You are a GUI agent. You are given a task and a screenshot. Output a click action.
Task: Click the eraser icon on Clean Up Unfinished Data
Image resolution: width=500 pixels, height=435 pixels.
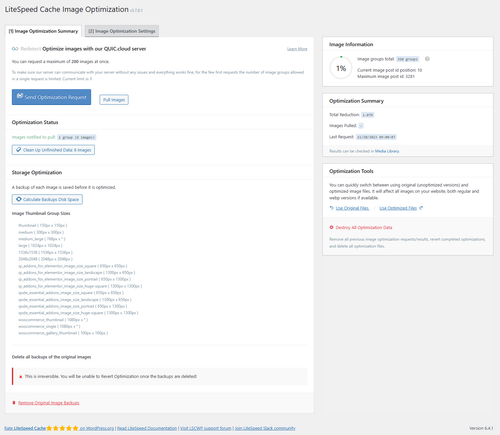click(19, 150)
